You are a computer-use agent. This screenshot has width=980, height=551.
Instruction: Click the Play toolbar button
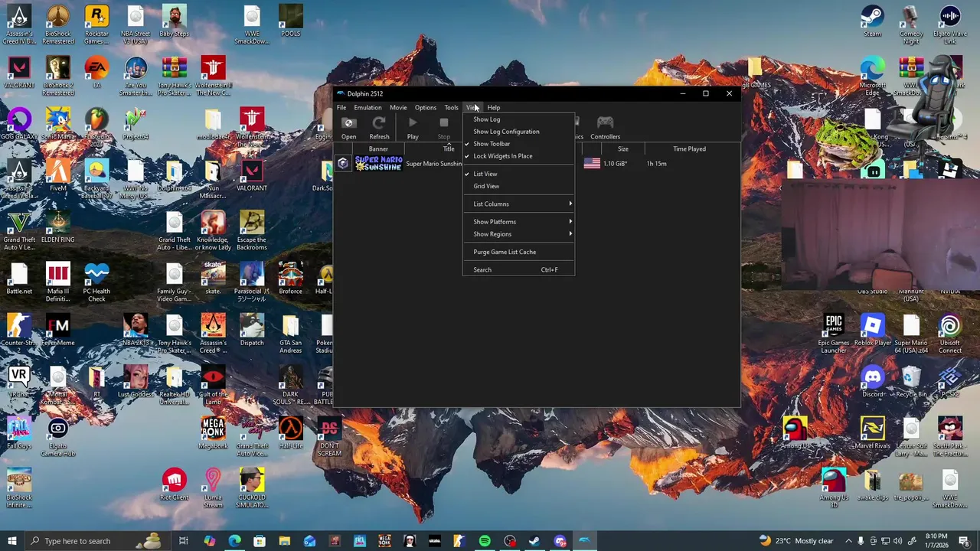pos(413,128)
